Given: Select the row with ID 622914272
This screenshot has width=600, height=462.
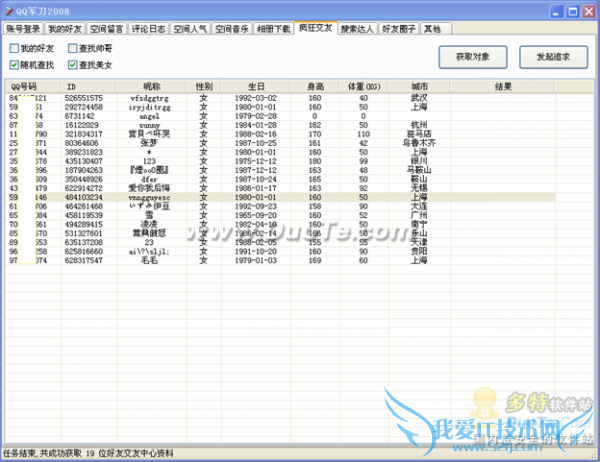Looking at the screenshot, I should [x=280, y=188].
